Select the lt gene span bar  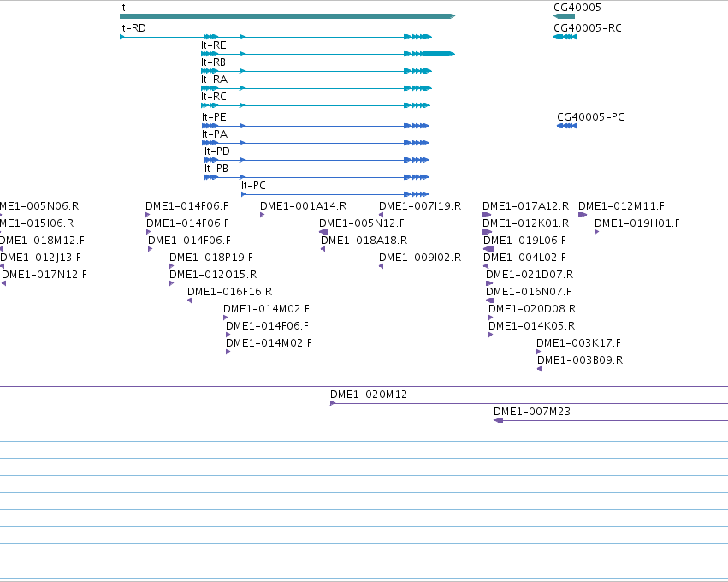point(287,16)
